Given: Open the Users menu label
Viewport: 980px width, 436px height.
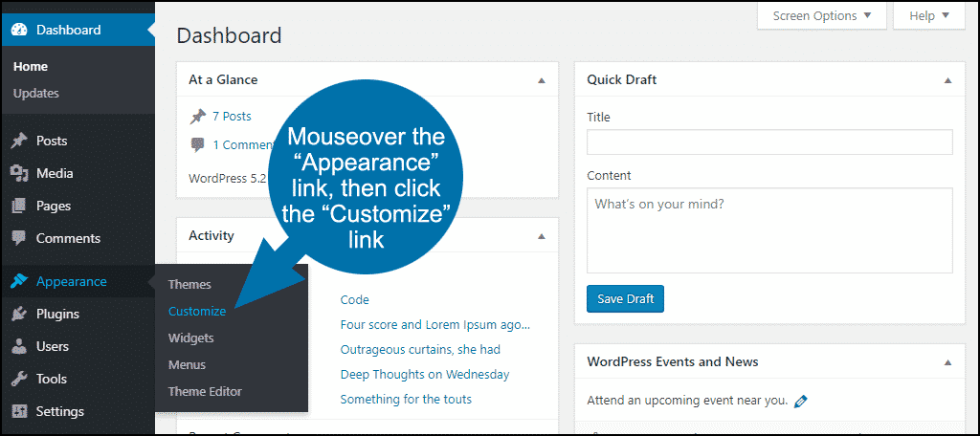Looking at the screenshot, I should [52, 346].
